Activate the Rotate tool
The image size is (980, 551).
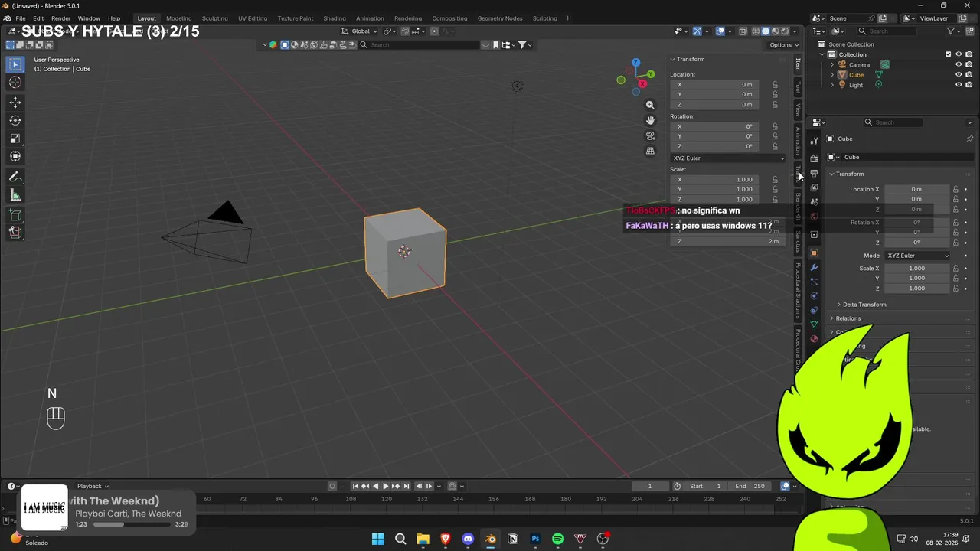pyautogui.click(x=15, y=120)
